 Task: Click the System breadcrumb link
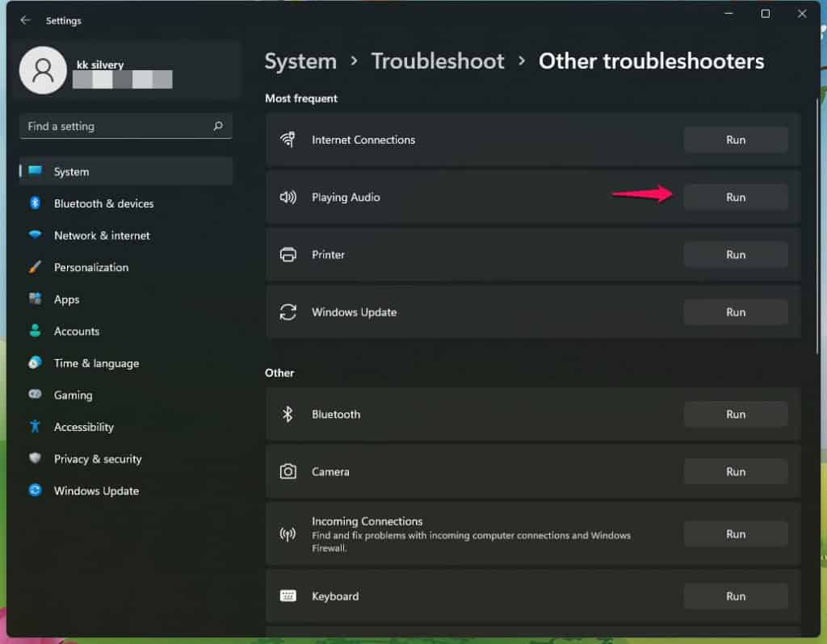[300, 61]
